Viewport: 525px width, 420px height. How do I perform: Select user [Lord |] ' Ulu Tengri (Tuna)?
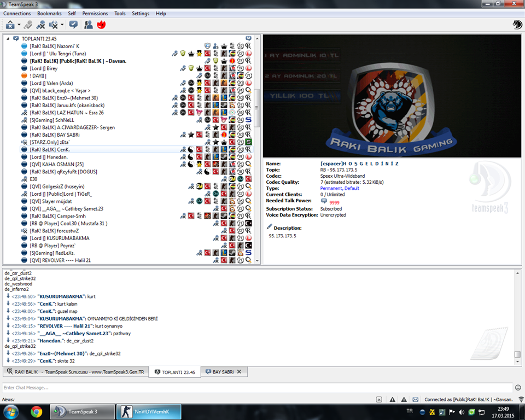click(x=58, y=54)
